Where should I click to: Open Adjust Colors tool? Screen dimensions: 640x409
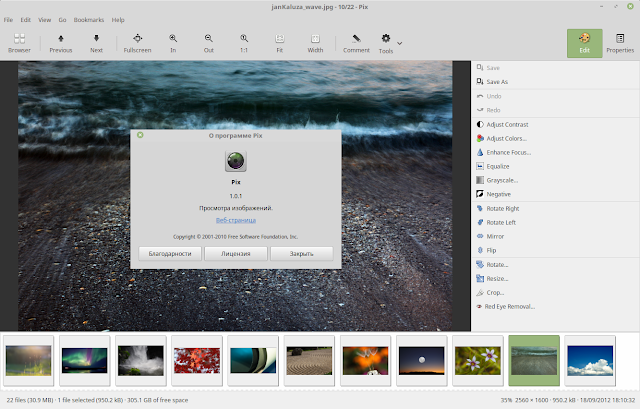pyautogui.click(x=555, y=138)
